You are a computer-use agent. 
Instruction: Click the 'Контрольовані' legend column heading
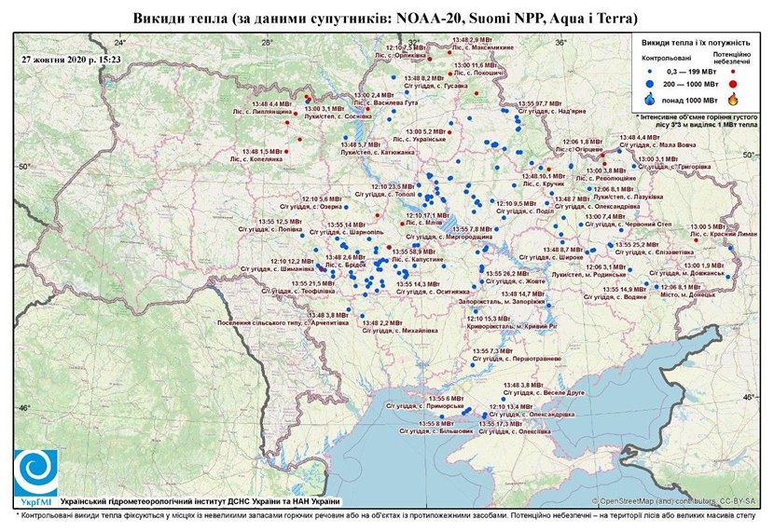(x=664, y=57)
